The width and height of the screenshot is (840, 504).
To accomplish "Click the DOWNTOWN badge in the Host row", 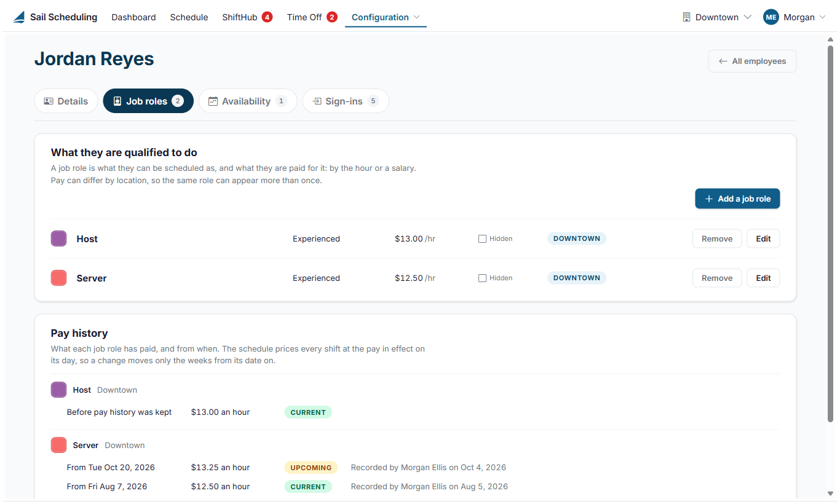I will pos(577,238).
